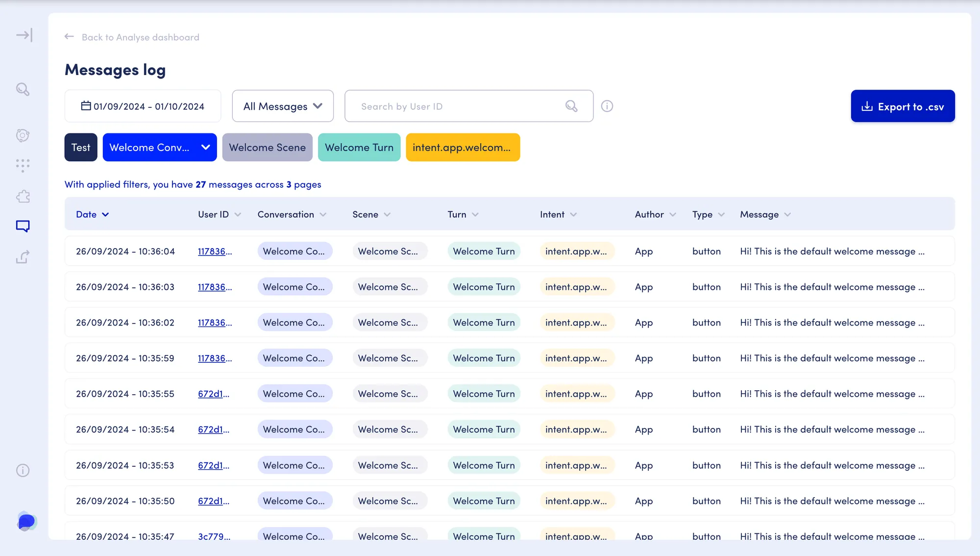Click Export to .csv button
This screenshot has height=556, width=980.
click(x=903, y=106)
